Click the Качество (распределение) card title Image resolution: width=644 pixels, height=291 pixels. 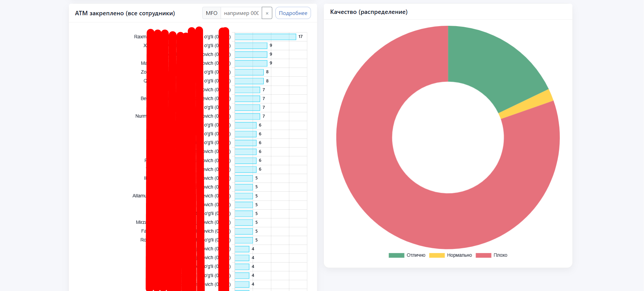point(369,12)
